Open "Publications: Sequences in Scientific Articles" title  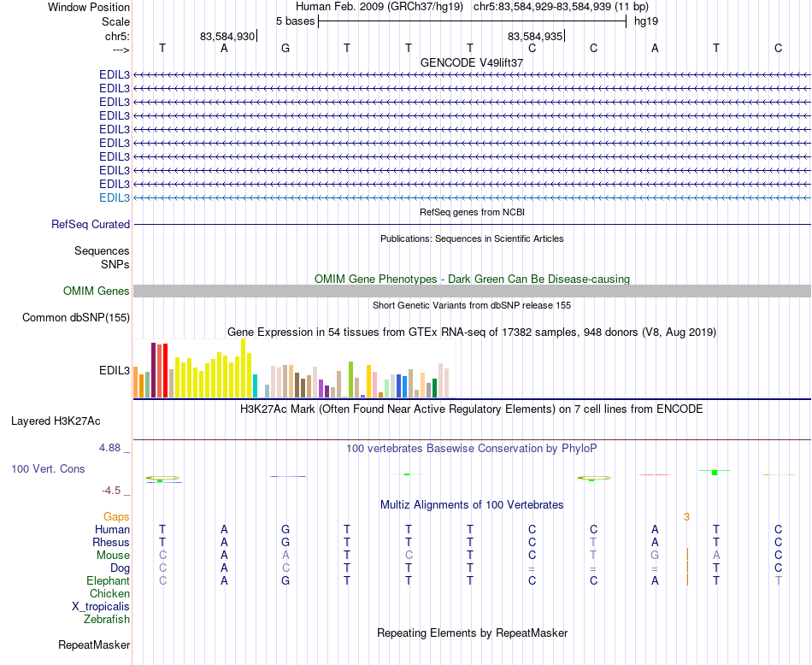[x=472, y=238]
